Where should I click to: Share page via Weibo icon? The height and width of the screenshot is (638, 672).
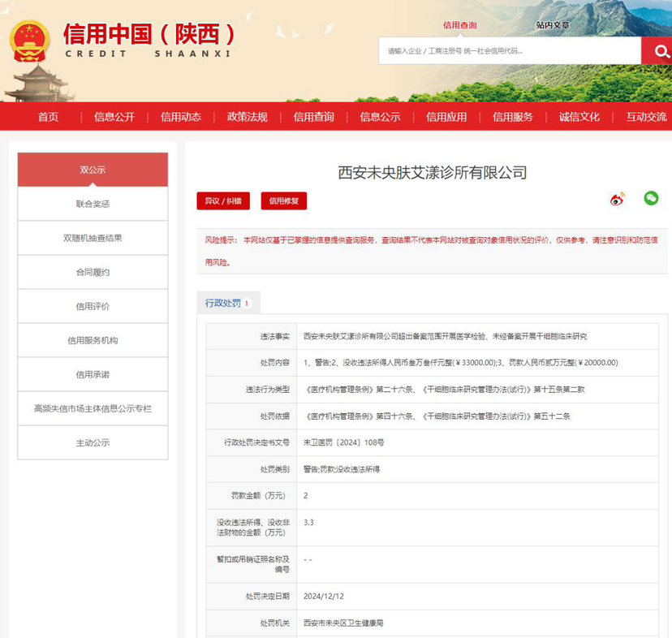click(x=617, y=200)
